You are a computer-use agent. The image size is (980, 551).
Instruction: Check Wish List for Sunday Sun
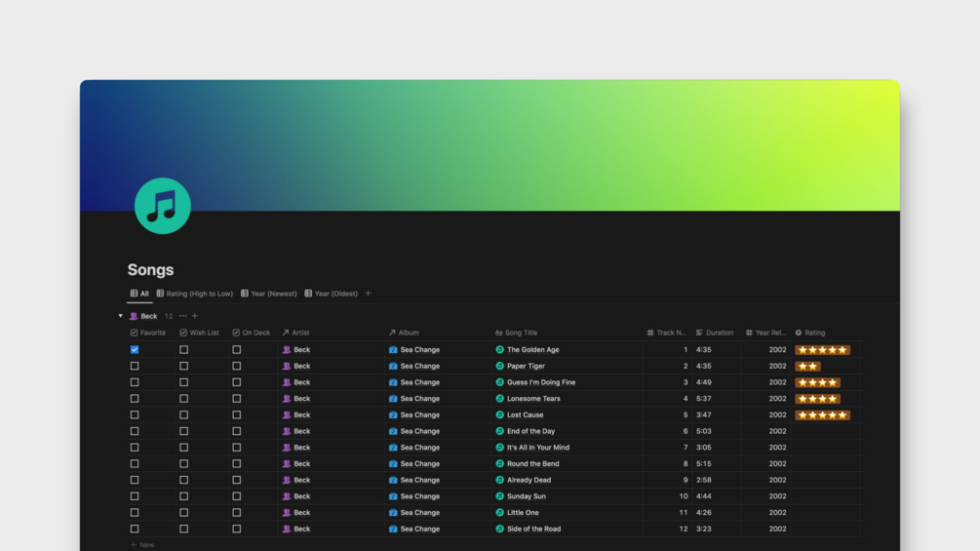click(183, 496)
